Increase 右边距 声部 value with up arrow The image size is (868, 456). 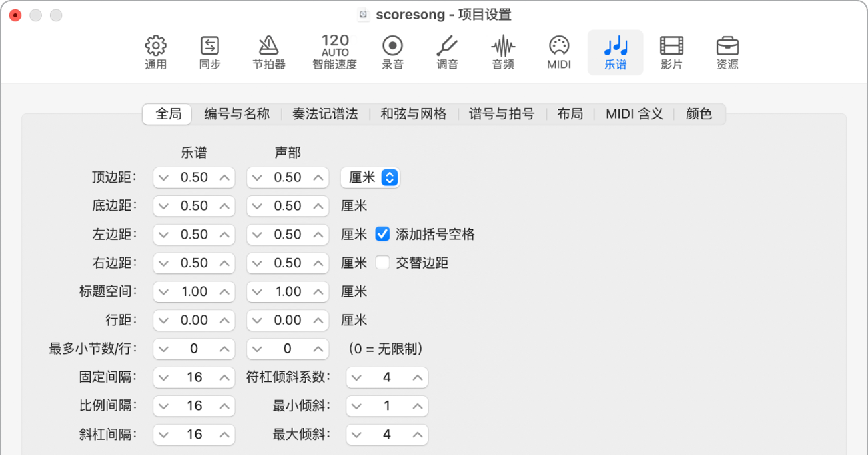pos(319,263)
